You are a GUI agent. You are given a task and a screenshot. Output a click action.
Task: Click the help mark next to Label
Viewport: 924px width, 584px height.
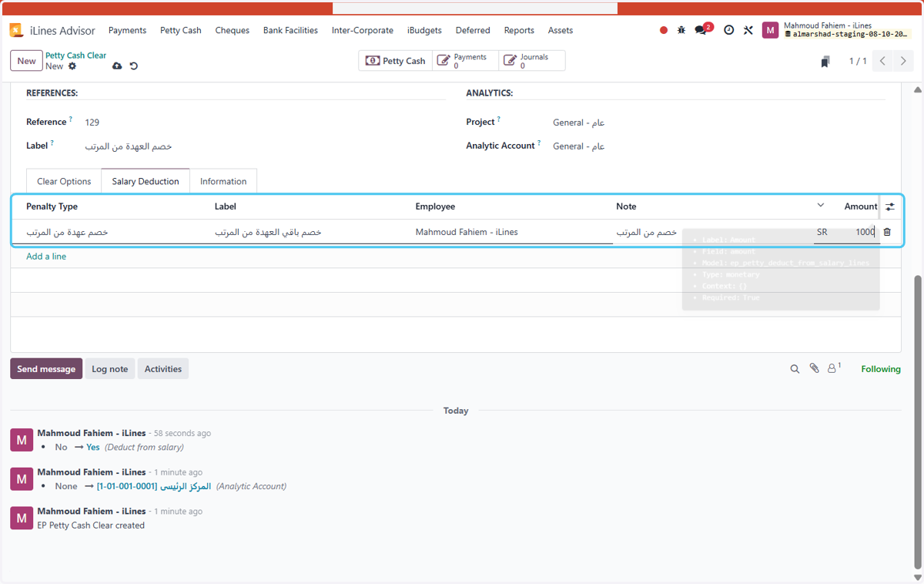[52, 143]
